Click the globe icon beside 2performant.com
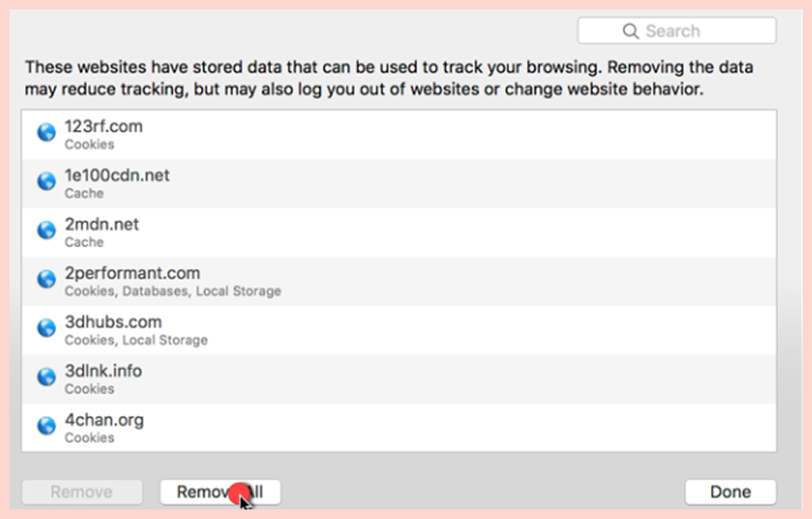Screen dimensions: 812x519 (46, 279)
